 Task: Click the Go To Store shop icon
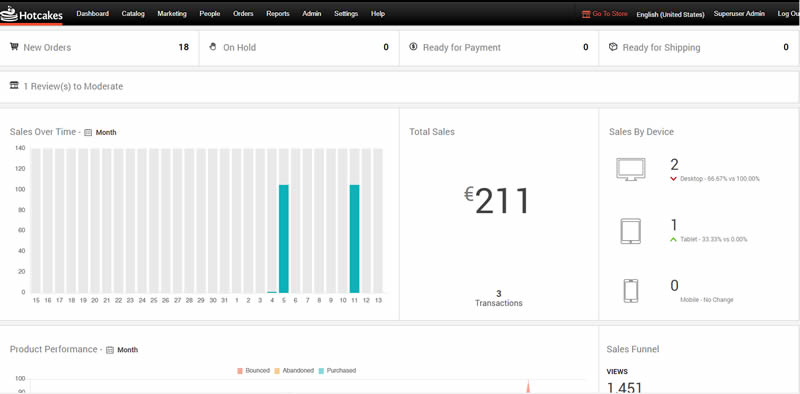point(586,14)
